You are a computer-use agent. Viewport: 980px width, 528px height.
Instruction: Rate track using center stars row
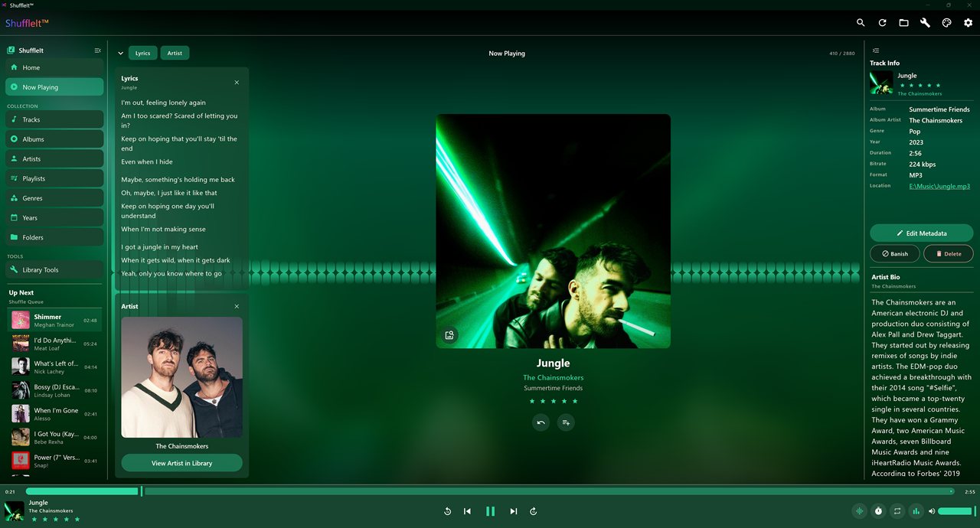pos(553,401)
